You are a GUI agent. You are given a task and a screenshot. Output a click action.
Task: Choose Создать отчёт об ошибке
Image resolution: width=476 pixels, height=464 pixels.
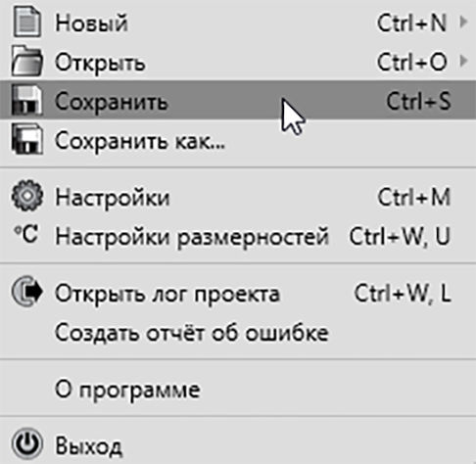[238, 332]
